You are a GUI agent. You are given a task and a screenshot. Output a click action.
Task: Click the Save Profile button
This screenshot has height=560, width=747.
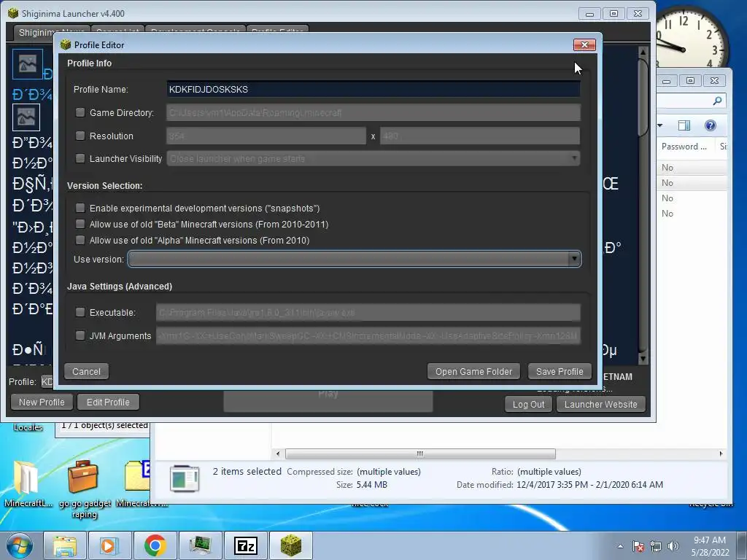560,371
